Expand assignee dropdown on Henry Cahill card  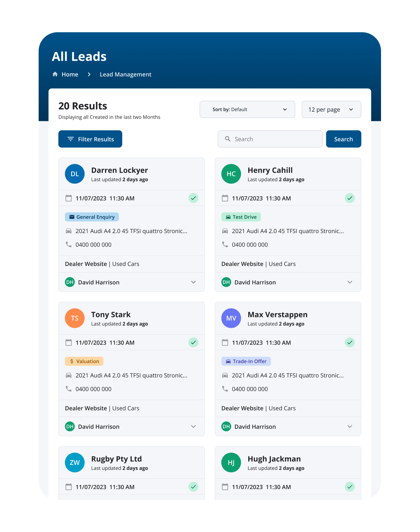click(350, 282)
